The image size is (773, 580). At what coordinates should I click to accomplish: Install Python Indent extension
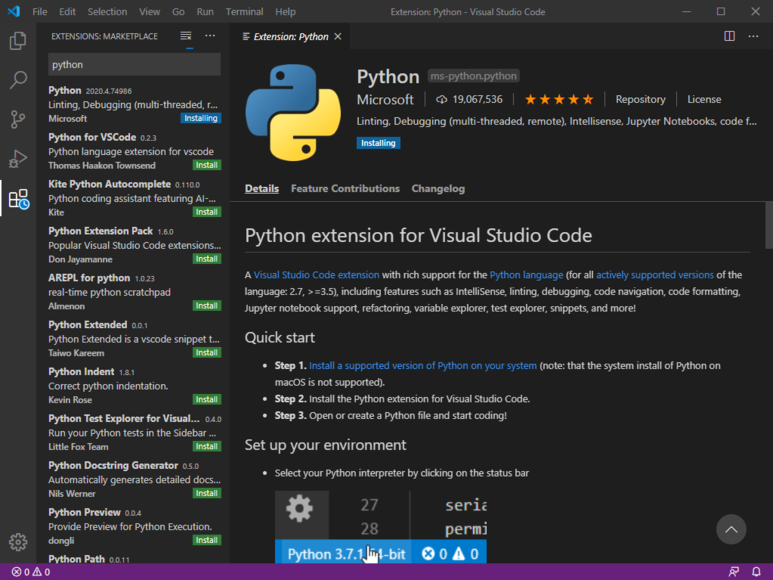click(x=206, y=399)
